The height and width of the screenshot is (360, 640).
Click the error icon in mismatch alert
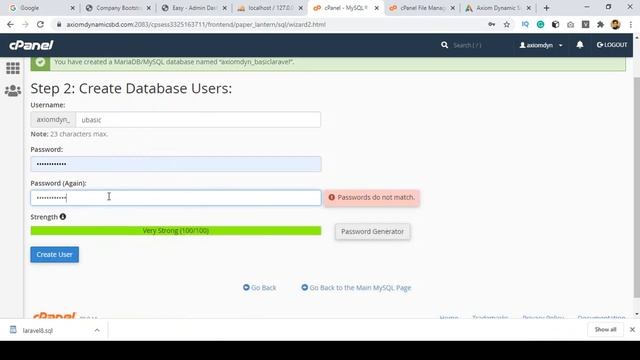(x=332, y=197)
